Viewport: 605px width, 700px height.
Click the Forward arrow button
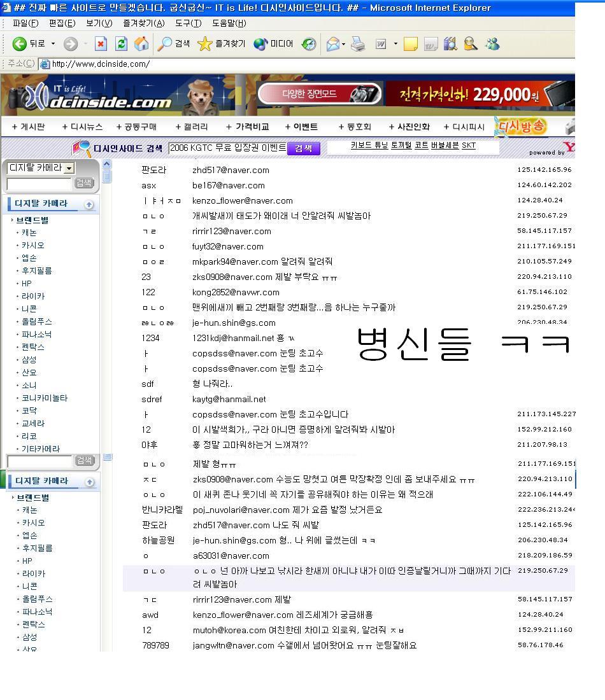(71, 44)
